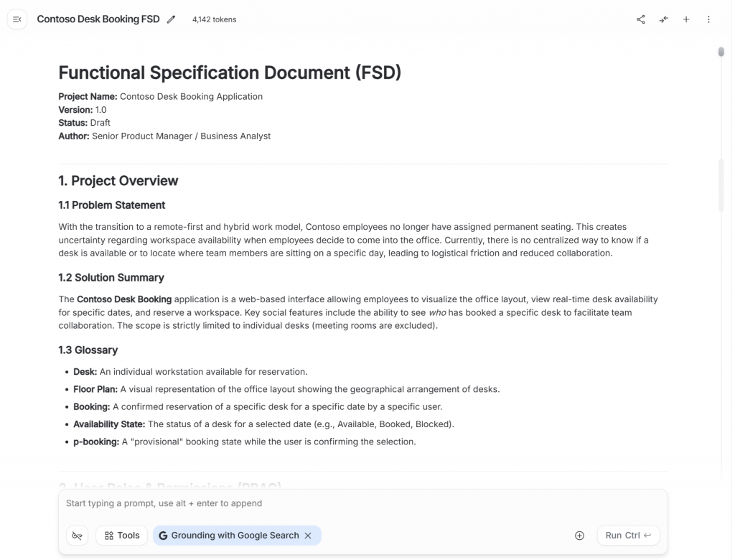Click the crossed-link icon beside Tools
Viewport: 735px width, 560px height.
[x=78, y=536]
